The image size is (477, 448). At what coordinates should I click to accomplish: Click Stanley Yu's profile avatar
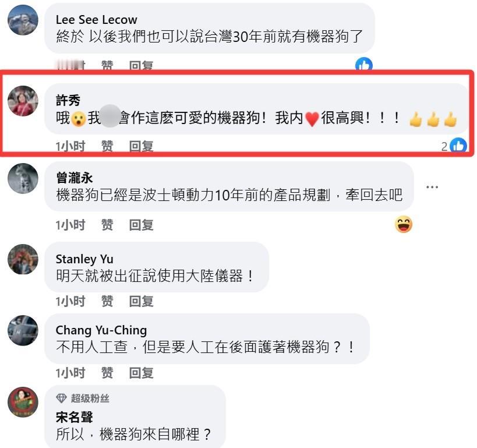[23, 259]
